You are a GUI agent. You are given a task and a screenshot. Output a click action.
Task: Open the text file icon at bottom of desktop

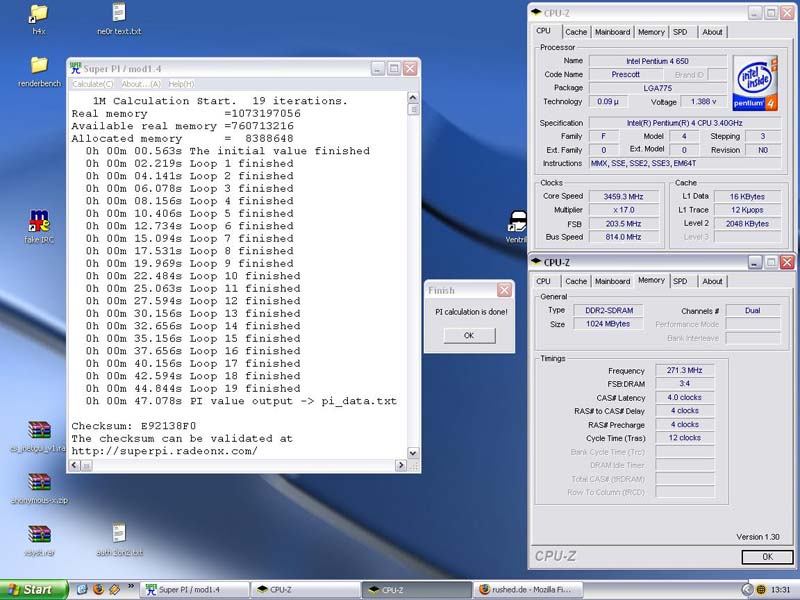click(x=119, y=533)
